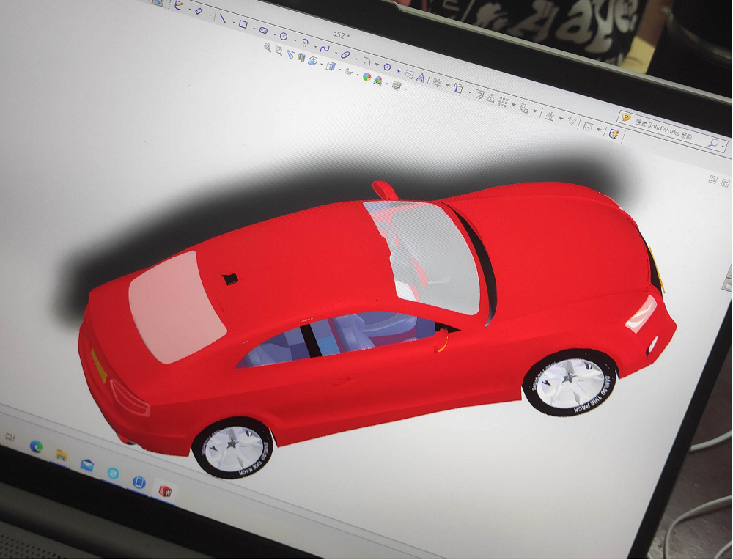Select the car model's rear window
The height and width of the screenshot is (560, 733).
(x=176, y=307)
